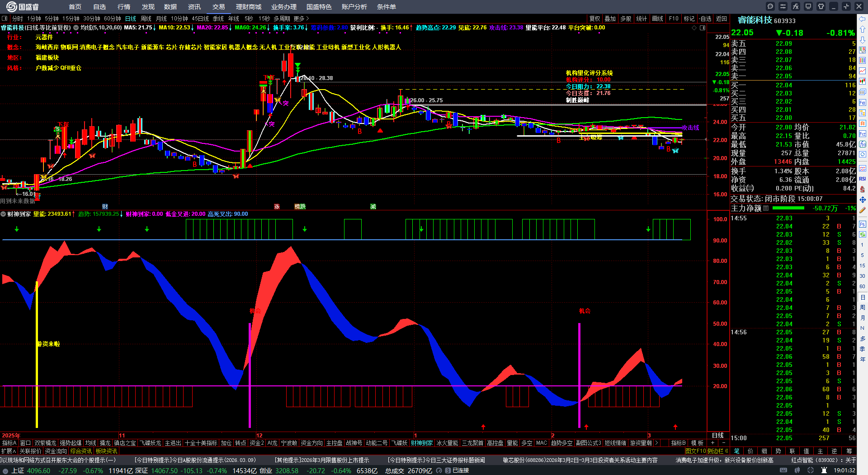Collapse the 财神到家 indicator panel arrow
The height and width of the screenshot is (475, 868).
[3, 214]
